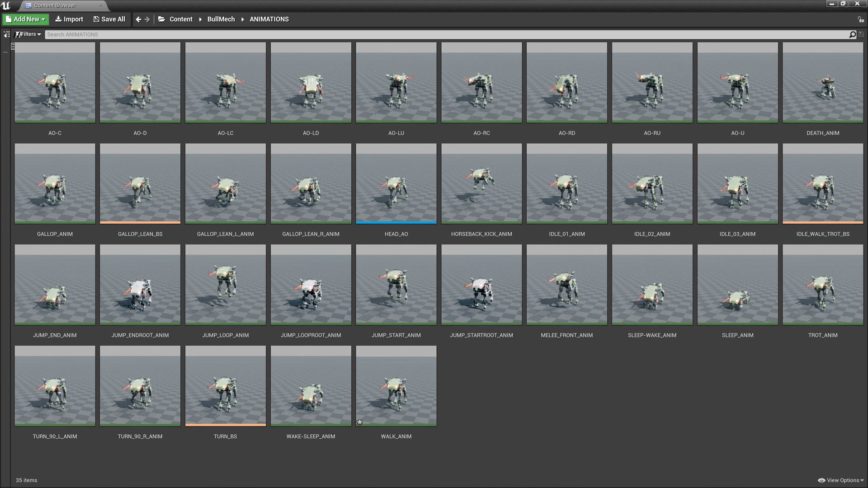This screenshot has width=868, height=488.
Task: Click the Save All button
Action: (x=109, y=19)
